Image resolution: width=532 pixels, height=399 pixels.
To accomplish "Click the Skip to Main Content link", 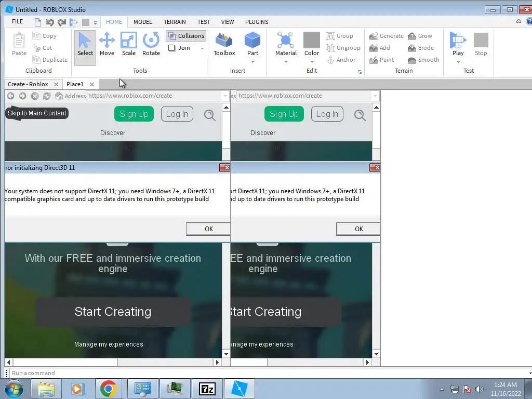I will click(37, 113).
